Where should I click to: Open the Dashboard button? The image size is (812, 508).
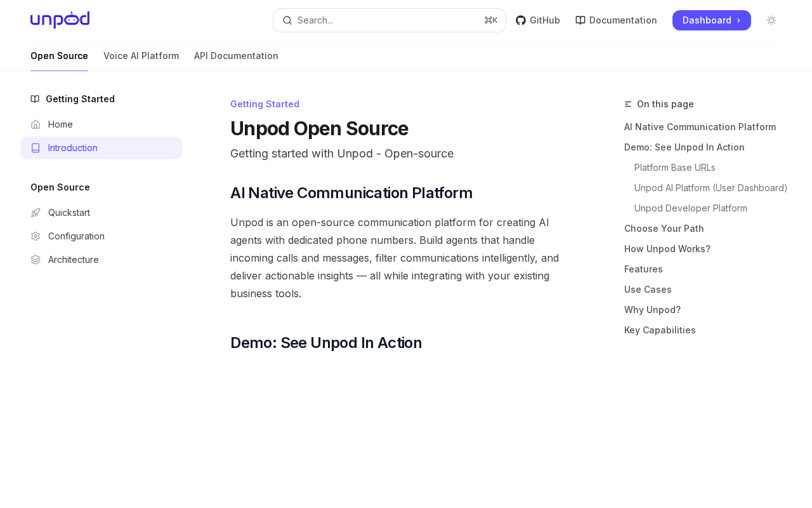coord(711,20)
